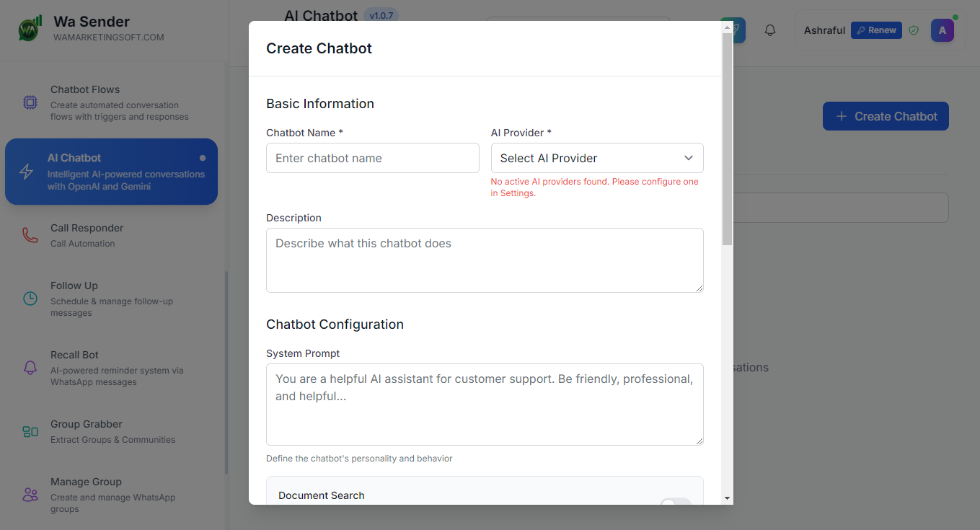Open Group Grabber from the sidebar
This screenshot has height=530, width=980.
pyautogui.click(x=87, y=425)
